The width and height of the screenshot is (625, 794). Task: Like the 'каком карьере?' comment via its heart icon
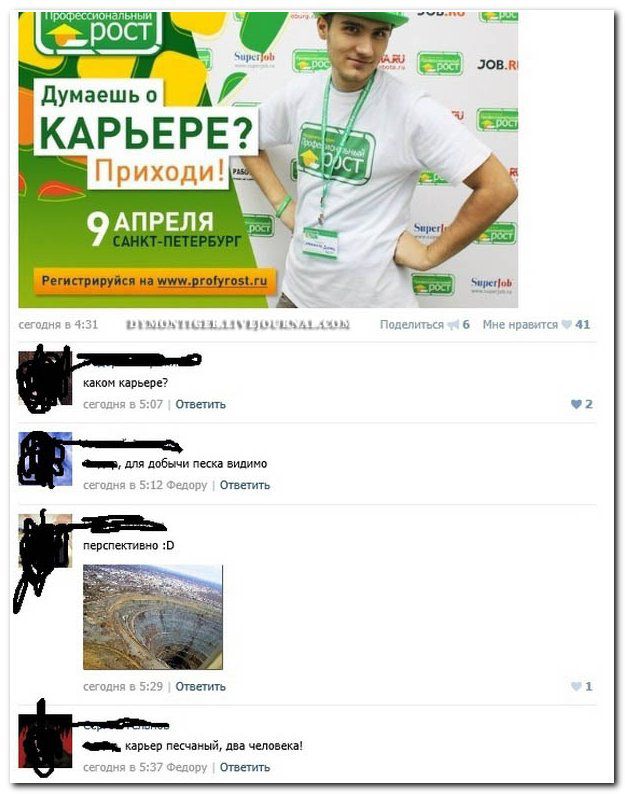tap(576, 404)
